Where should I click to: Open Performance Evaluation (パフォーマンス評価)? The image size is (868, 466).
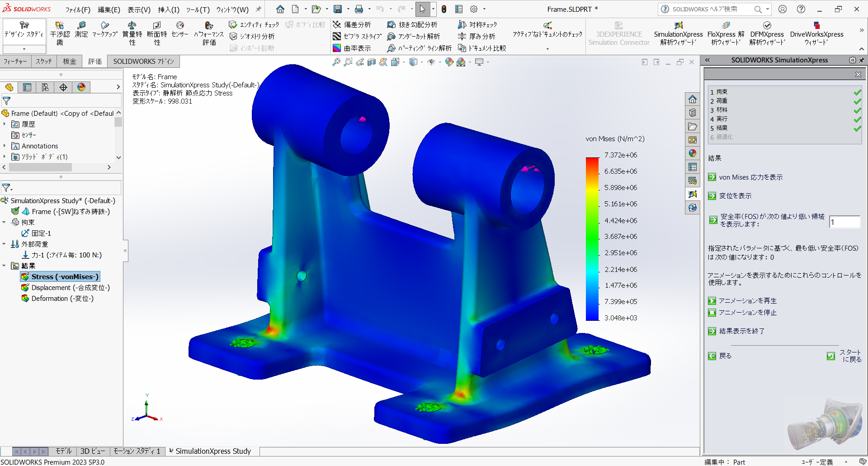tap(209, 33)
